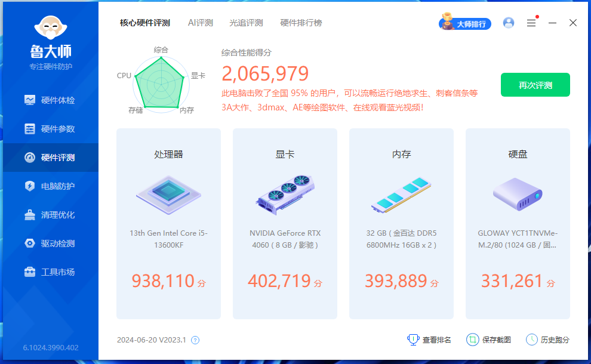Click the NVIDIA GeForce RTX 4060 text
The height and width of the screenshot is (364, 591).
(285, 239)
